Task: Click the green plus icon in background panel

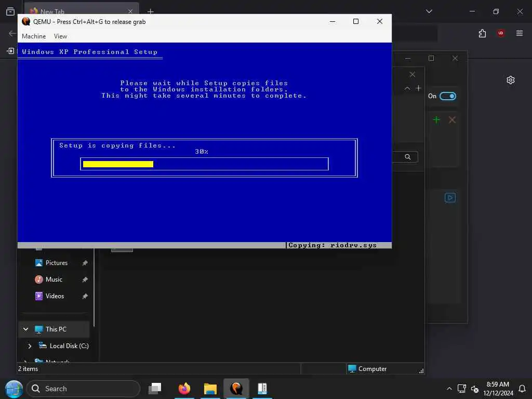Action: pos(436,120)
